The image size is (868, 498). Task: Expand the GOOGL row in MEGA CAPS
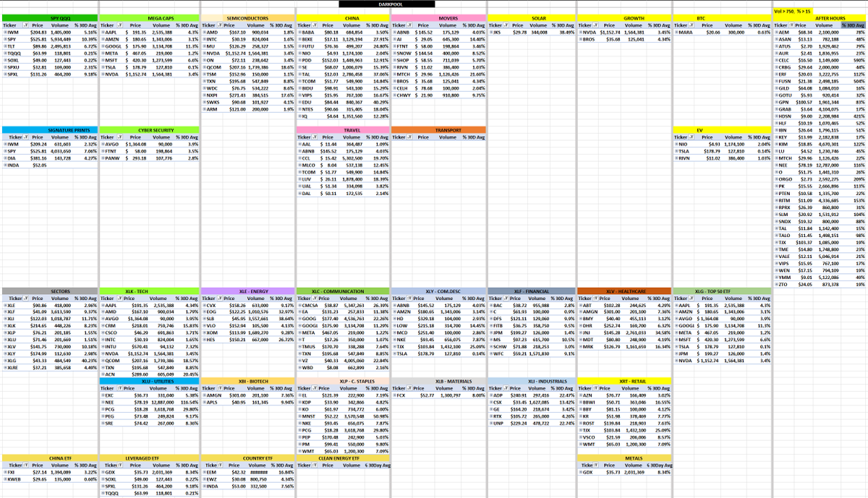click(x=102, y=46)
